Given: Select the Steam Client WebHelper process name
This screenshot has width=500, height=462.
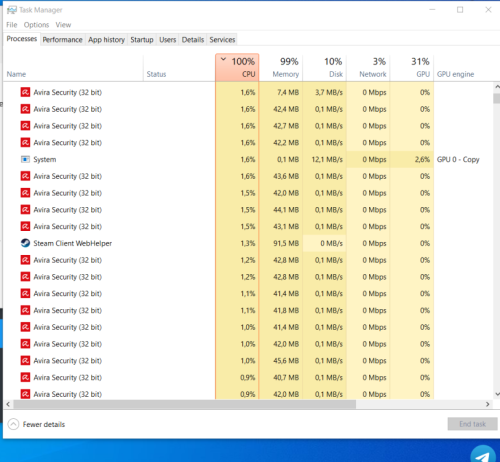Looking at the screenshot, I should (73, 243).
